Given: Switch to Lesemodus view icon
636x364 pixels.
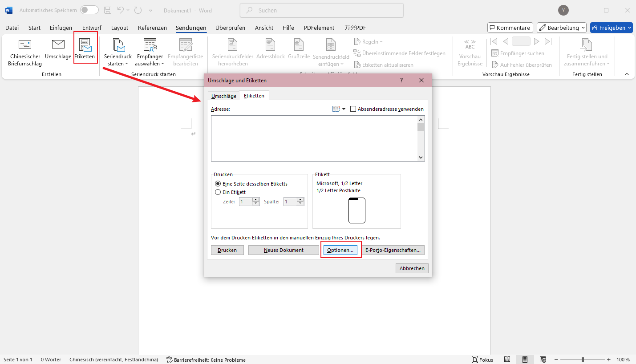Looking at the screenshot, I should (x=507, y=360).
